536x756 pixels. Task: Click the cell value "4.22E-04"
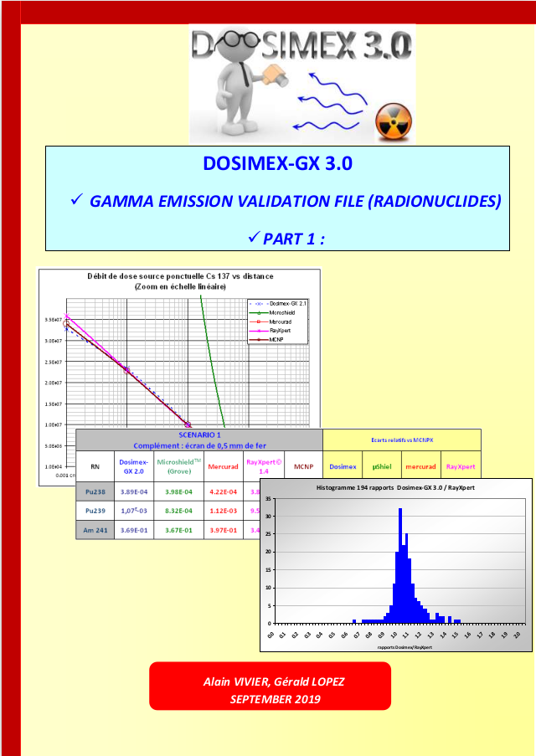pyautogui.click(x=223, y=491)
